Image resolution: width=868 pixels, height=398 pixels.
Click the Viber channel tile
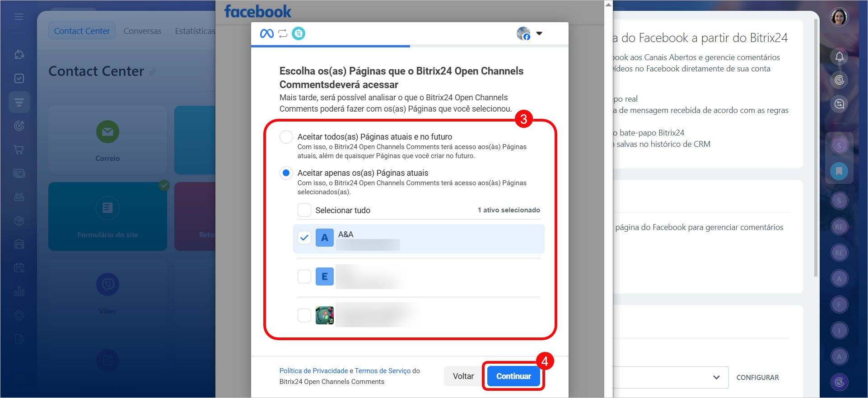click(107, 293)
